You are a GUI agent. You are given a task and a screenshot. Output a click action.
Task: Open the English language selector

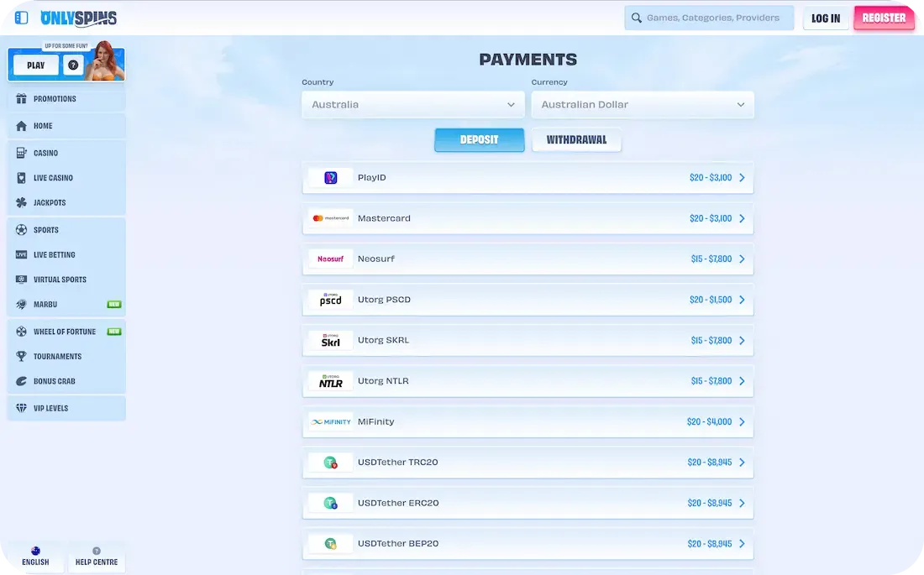pos(35,557)
